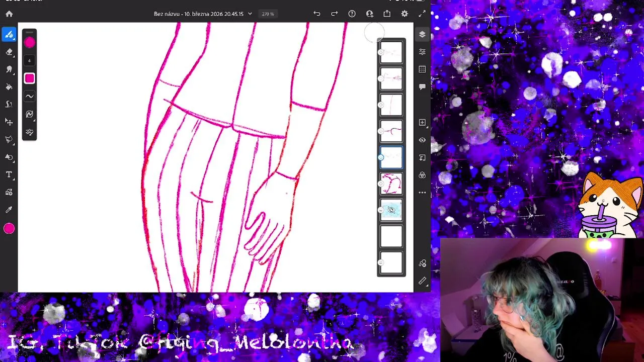Open the Place image tool

tap(9, 192)
